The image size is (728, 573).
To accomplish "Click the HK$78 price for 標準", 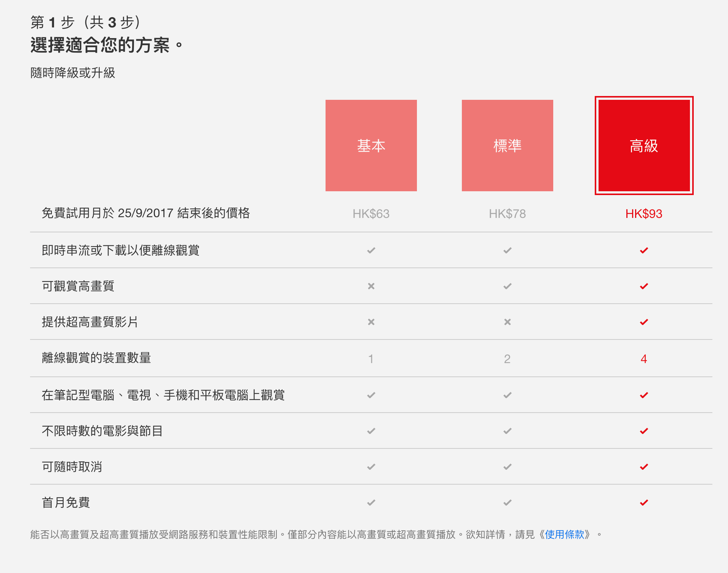I will tap(507, 214).
